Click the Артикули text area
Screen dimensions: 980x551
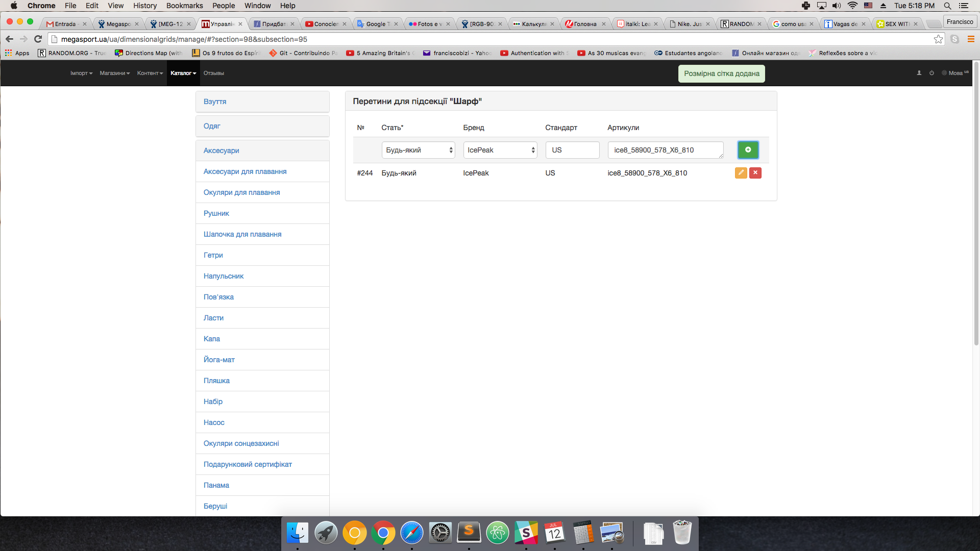pyautogui.click(x=665, y=150)
